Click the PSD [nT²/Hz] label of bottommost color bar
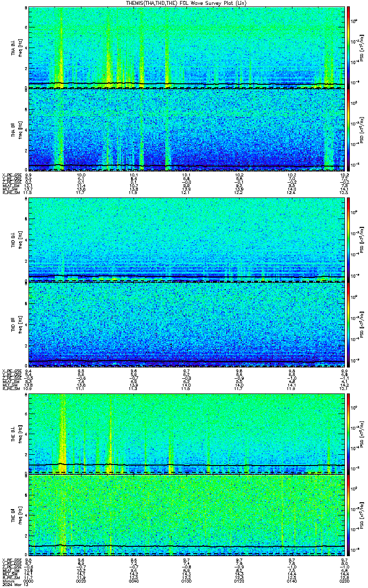 click(362, 515)
